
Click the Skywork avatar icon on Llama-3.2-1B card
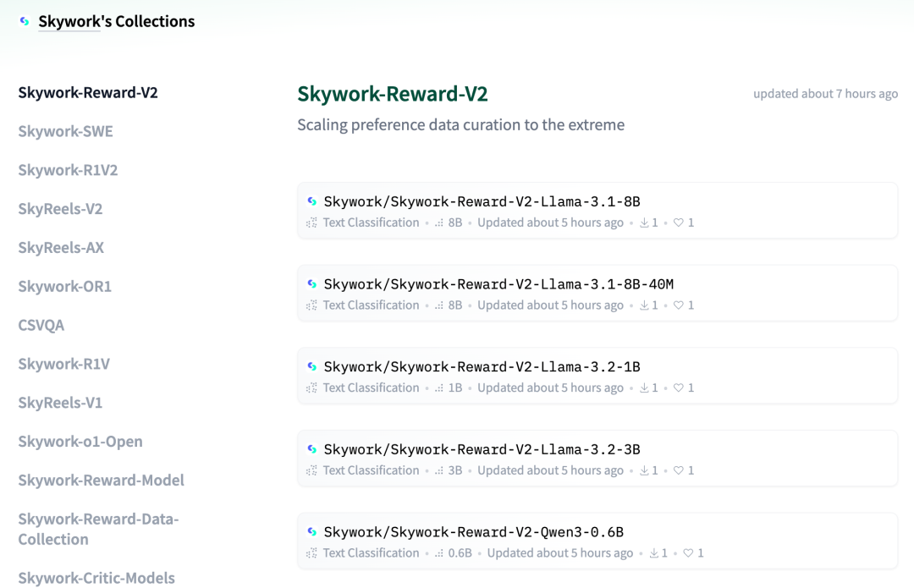(312, 366)
